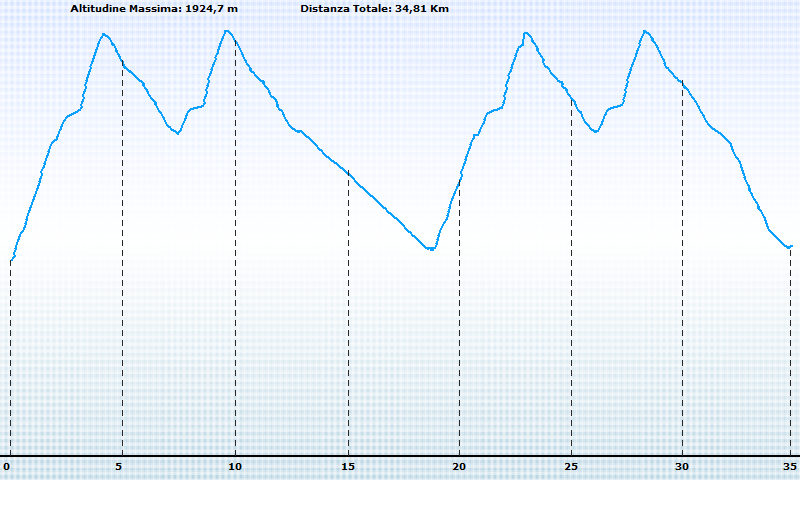Click the 30 km axis label
The width and height of the screenshot is (800, 514).
[682, 467]
